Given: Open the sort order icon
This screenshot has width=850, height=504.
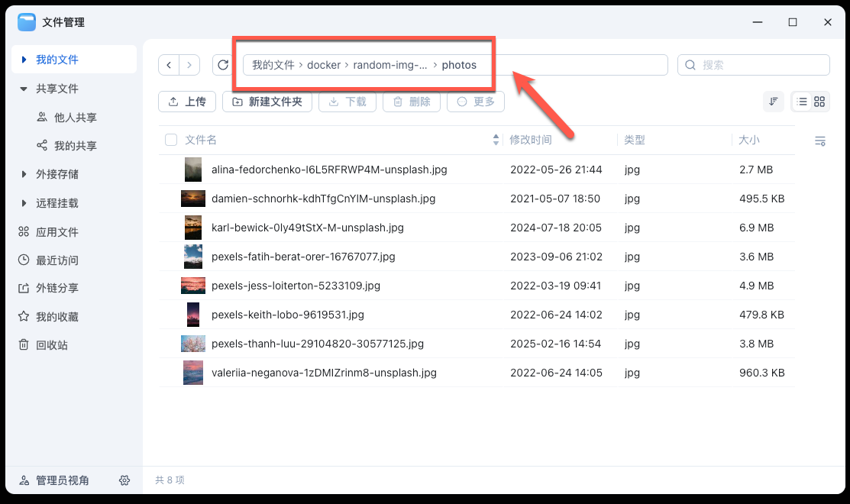Looking at the screenshot, I should pyautogui.click(x=774, y=101).
